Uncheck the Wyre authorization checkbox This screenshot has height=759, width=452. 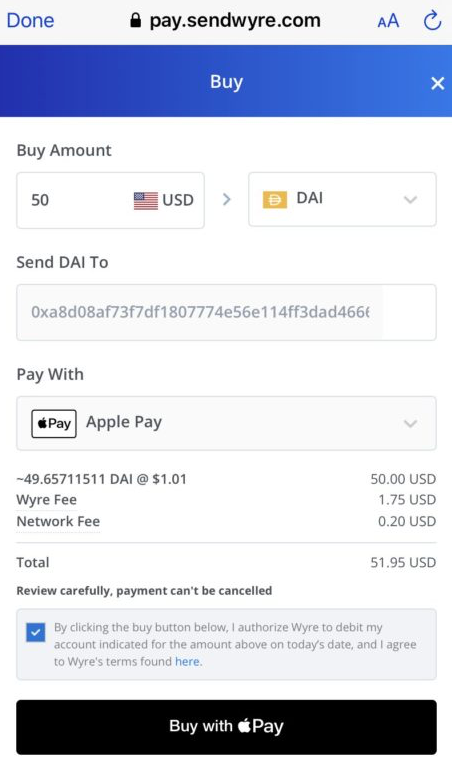coord(36,632)
